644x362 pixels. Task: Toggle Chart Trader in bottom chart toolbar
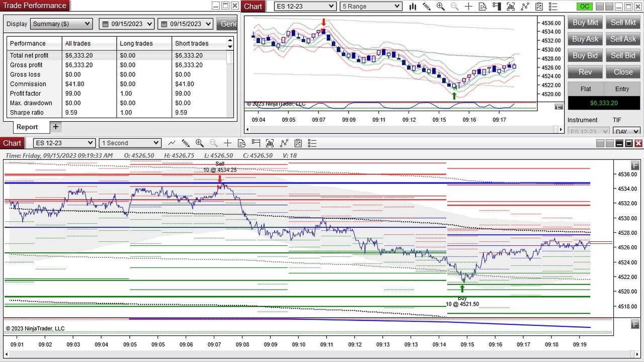[256, 143]
